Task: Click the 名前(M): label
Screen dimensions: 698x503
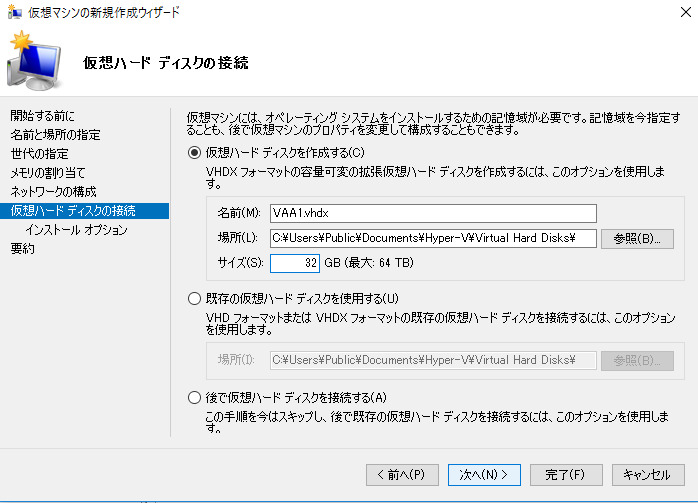Action: [x=239, y=213]
